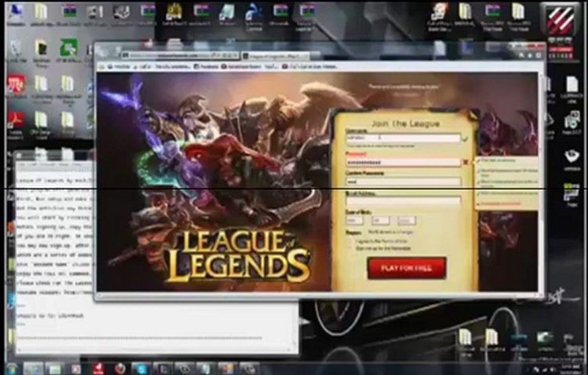Click Notepad's horizontal scrollbar right arrow

[289, 350]
